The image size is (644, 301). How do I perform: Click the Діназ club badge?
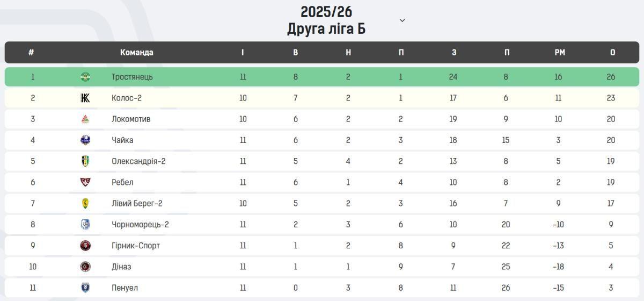pos(85,267)
